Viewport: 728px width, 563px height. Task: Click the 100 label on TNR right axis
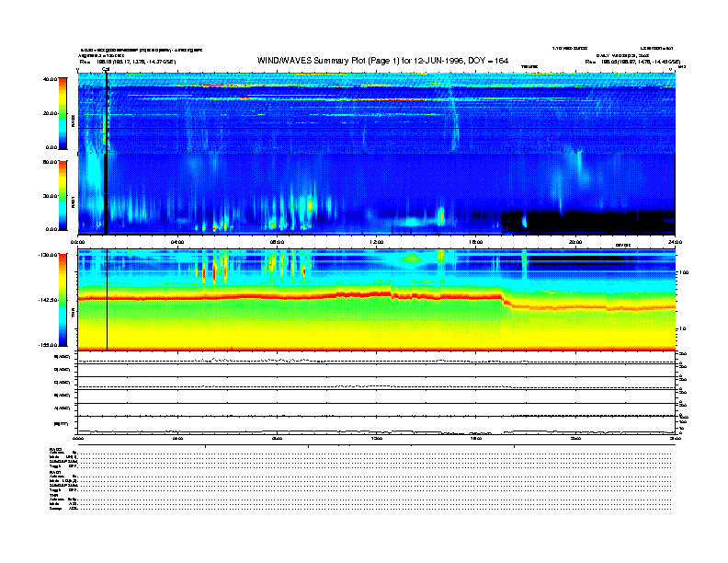(684, 272)
